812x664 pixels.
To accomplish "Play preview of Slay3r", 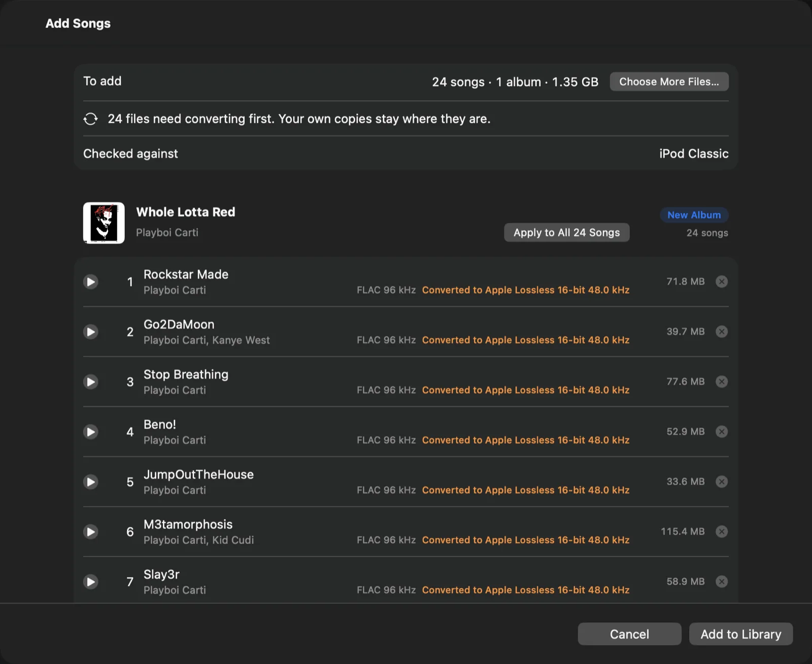I will (91, 581).
